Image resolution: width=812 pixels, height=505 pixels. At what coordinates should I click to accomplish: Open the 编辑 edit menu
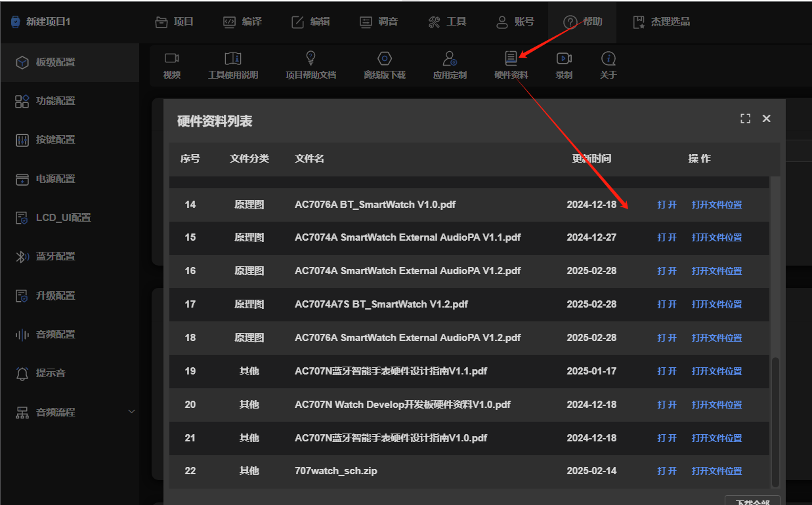point(311,22)
